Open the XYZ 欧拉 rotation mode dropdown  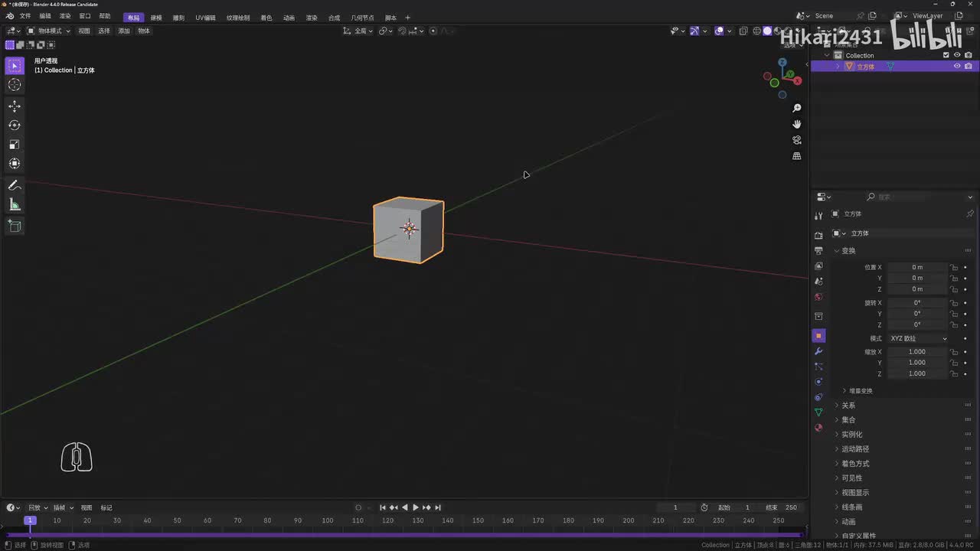pos(917,338)
